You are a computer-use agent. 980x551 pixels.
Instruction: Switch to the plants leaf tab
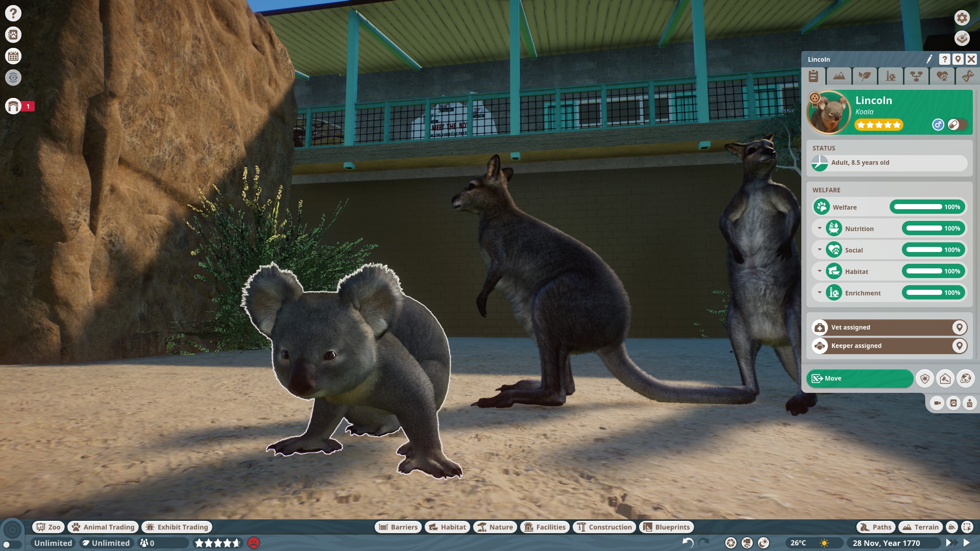coord(865,77)
